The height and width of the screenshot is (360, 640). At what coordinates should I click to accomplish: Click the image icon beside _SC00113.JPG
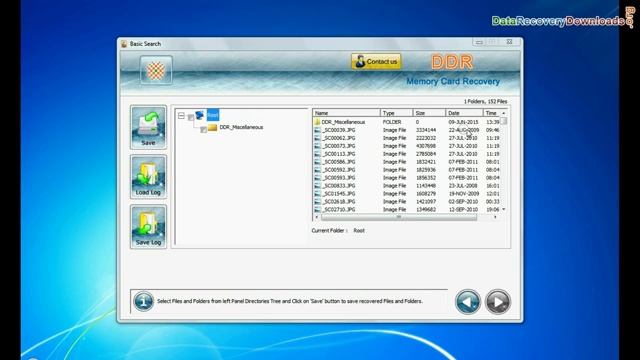(317, 154)
